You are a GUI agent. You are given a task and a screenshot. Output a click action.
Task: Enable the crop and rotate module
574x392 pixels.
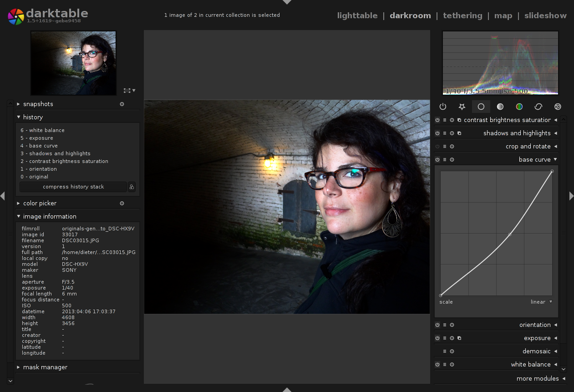(x=437, y=147)
